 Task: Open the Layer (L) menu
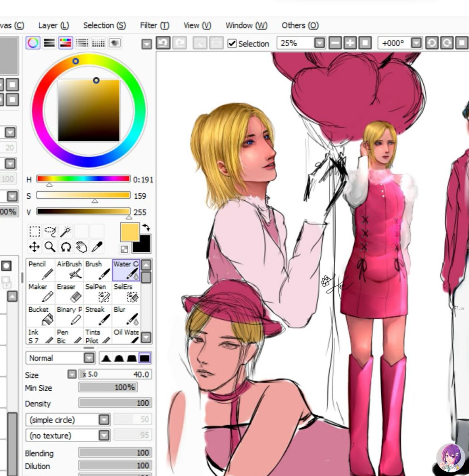tap(54, 25)
